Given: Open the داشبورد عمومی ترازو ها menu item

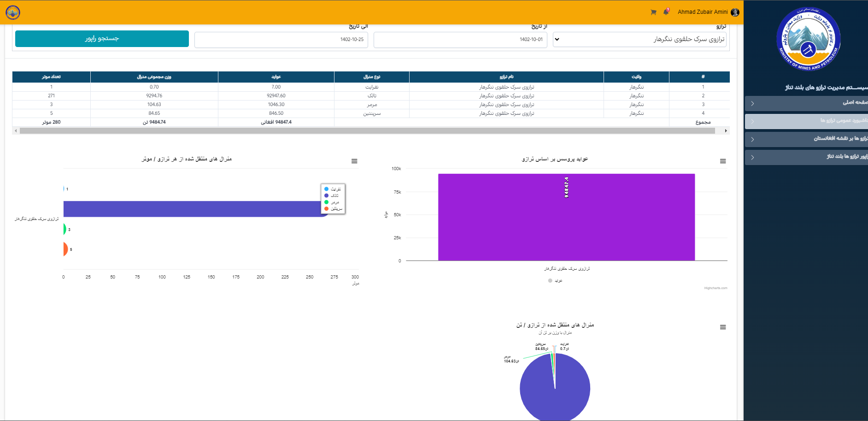Looking at the screenshot, I should (x=806, y=121).
